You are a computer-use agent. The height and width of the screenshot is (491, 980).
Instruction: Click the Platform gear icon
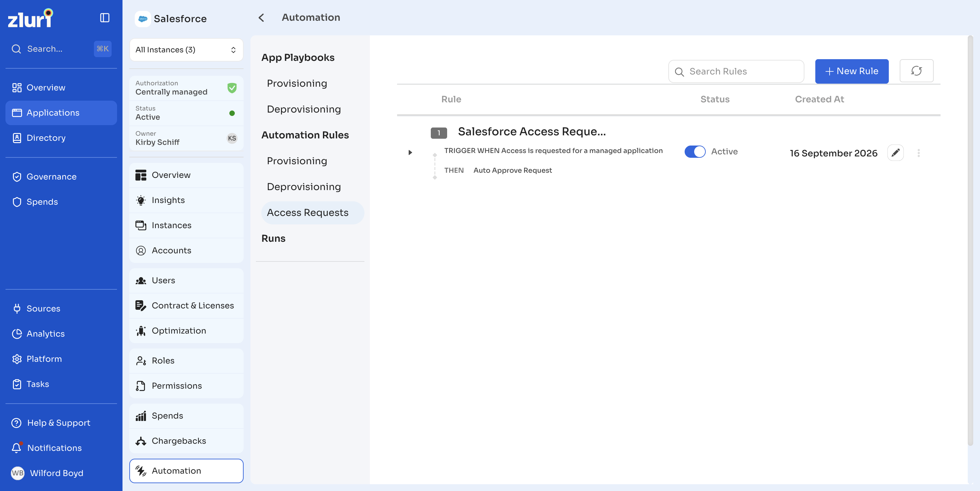coord(17,359)
